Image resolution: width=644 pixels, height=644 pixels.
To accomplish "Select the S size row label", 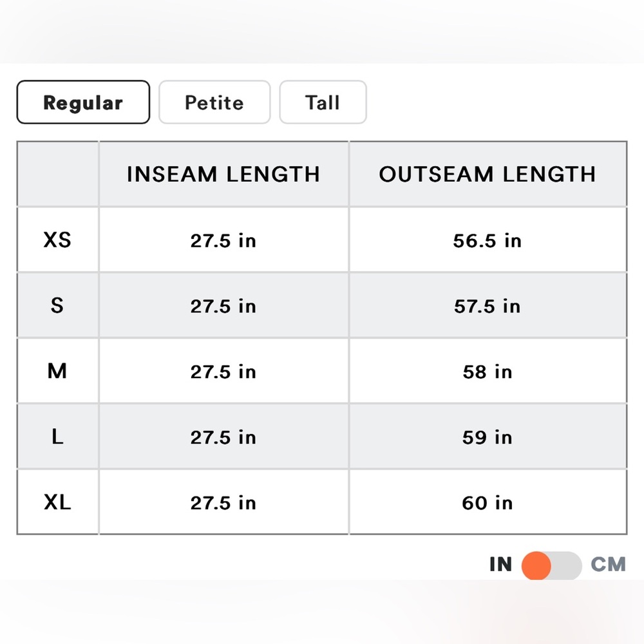I will (57, 305).
